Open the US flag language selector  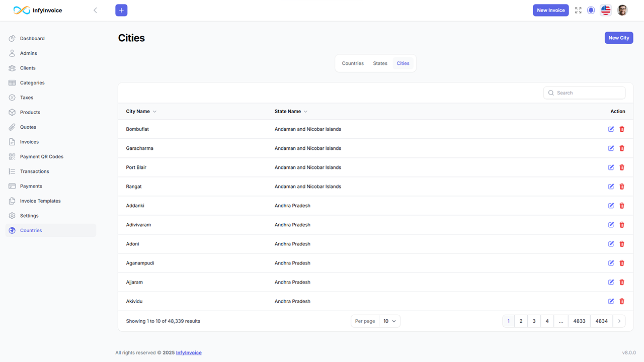606,10
